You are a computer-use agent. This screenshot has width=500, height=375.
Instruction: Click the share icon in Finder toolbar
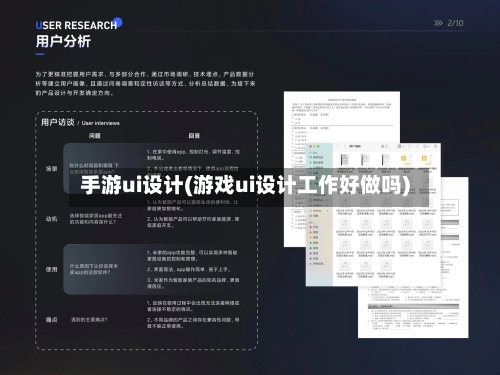(410, 146)
